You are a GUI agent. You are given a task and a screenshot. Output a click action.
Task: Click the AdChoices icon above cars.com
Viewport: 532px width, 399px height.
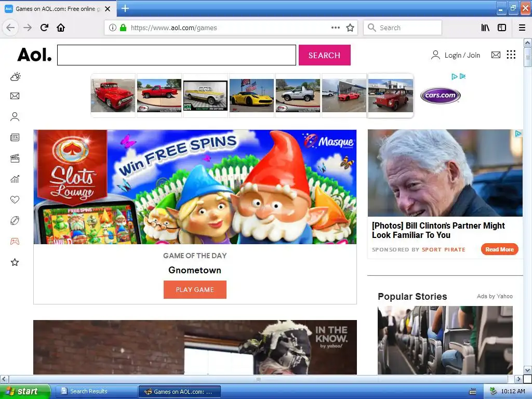(454, 76)
